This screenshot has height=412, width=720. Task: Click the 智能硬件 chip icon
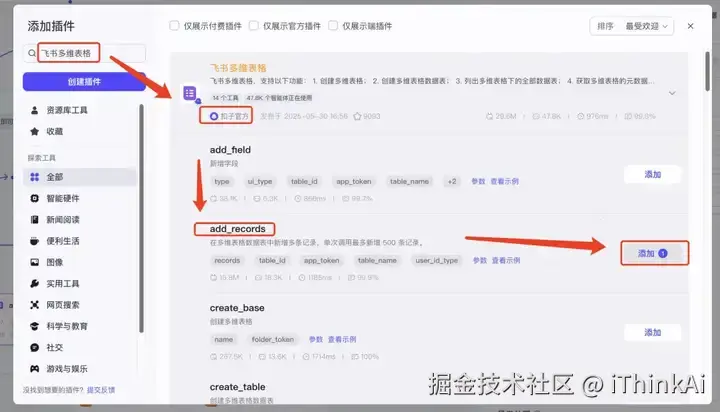34,198
